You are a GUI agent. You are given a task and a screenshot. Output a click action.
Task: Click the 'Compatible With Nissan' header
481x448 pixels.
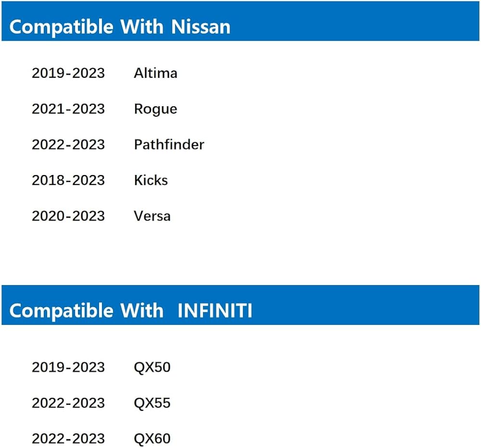click(120, 27)
